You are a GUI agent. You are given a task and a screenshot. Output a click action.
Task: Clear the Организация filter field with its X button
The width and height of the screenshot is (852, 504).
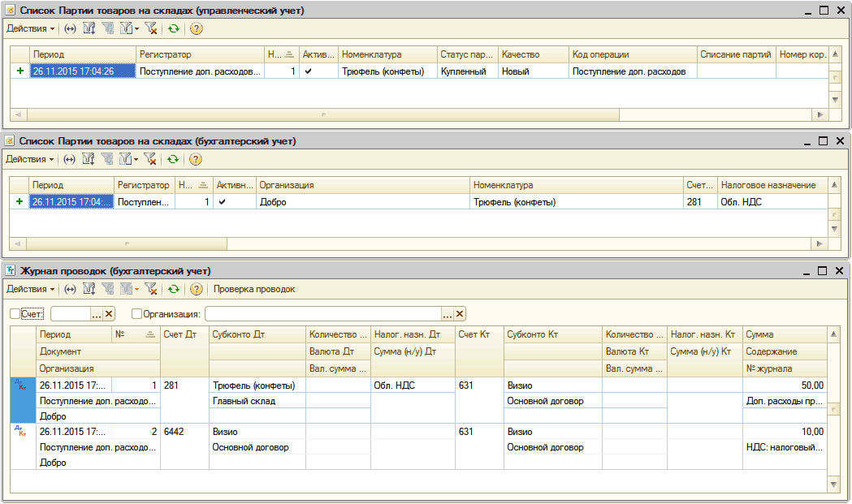coord(460,314)
